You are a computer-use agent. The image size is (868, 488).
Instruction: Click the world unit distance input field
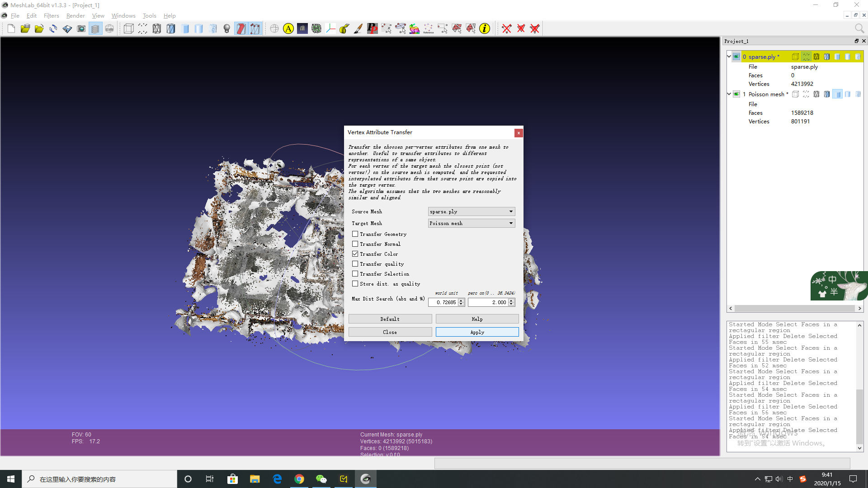[444, 302]
